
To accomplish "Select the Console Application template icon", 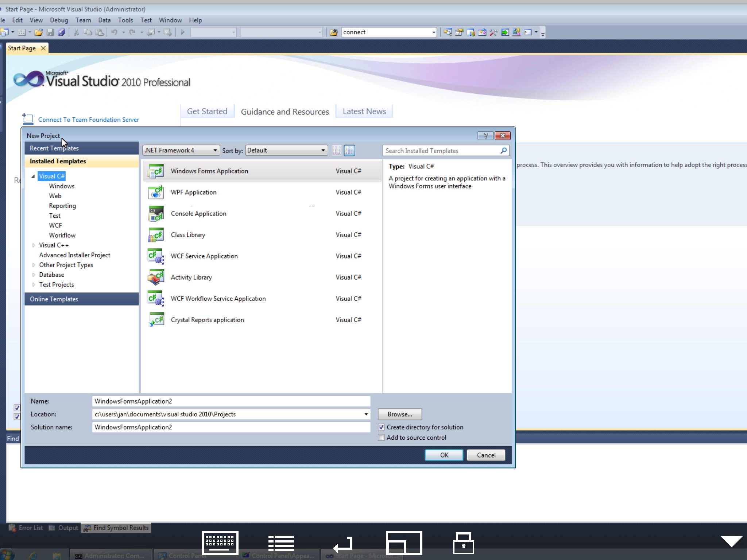I will point(156,214).
